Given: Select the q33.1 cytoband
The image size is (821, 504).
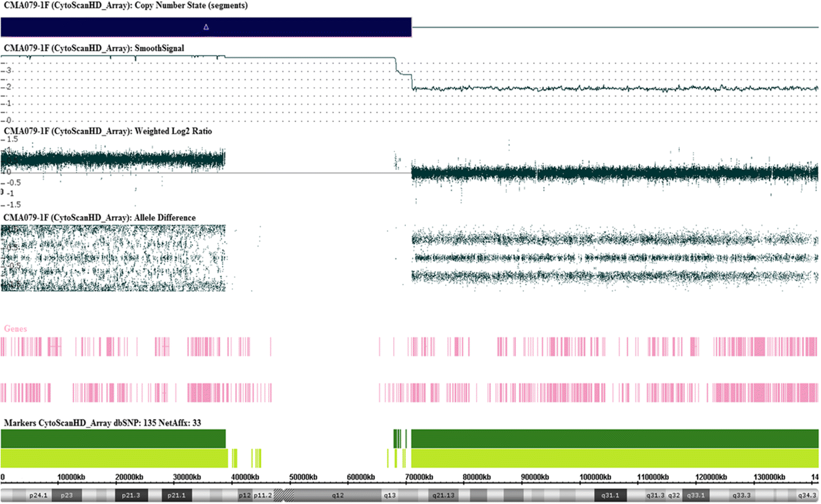Looking at the screenshot, I should (x=696, y=495).
